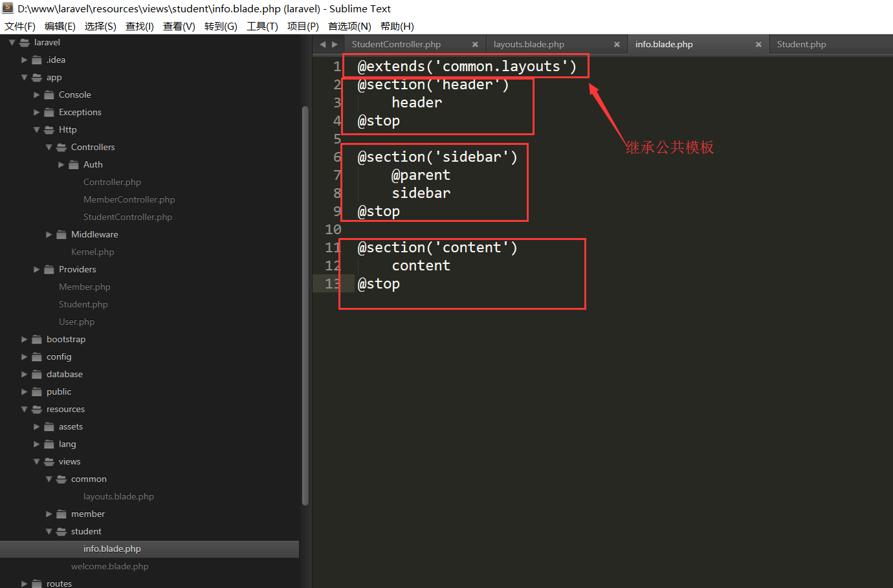This screenshot has height=588, width=893.
Task: Click the student folder icon
Action: 61,532
